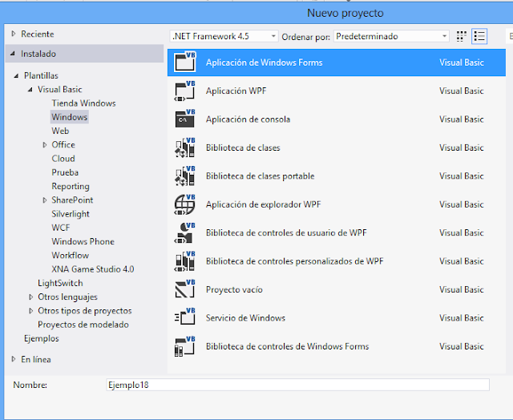Select the Reporting template category
This screenshot has height=420, width=513.
(x=71, y=186)
